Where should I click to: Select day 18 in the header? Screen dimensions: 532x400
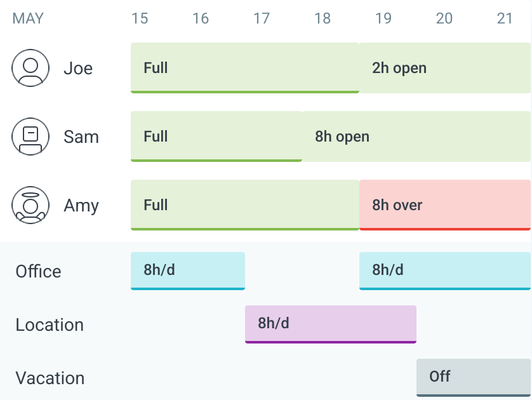pyautogui.click(x=323, y=18)
